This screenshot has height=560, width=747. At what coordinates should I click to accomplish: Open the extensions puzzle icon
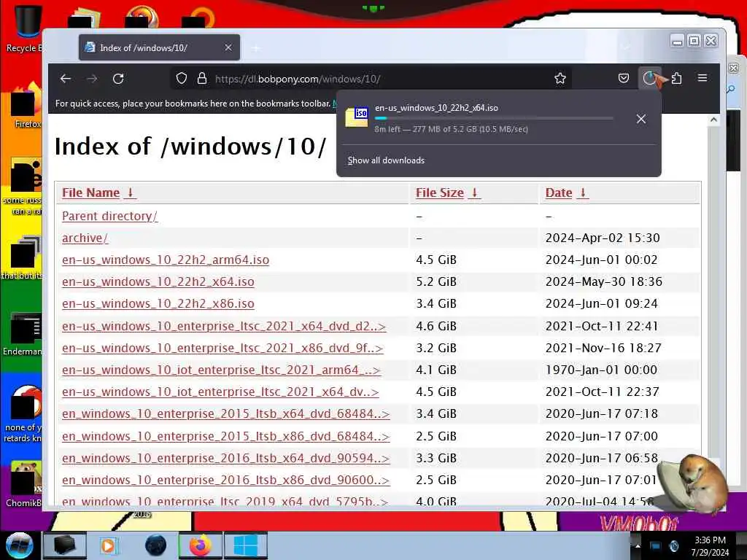(x=676, y=79)
